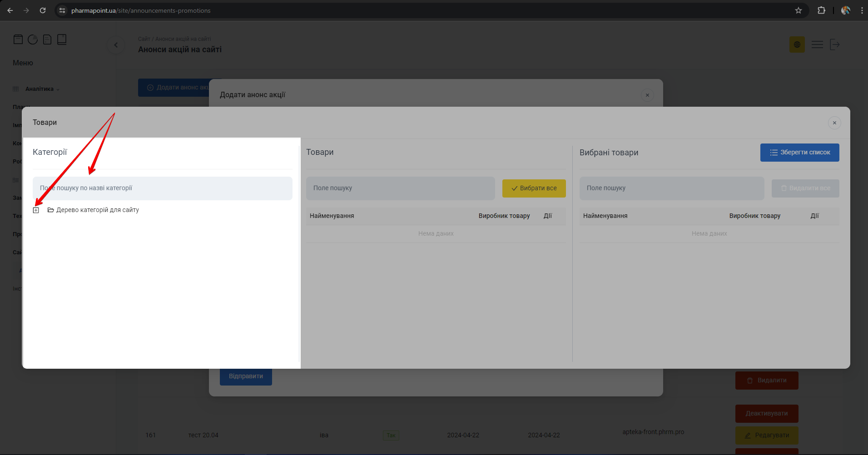Click 'Найменування' column header in Товари table
This screenshot has height=455, width=868.
click(332, 216)
